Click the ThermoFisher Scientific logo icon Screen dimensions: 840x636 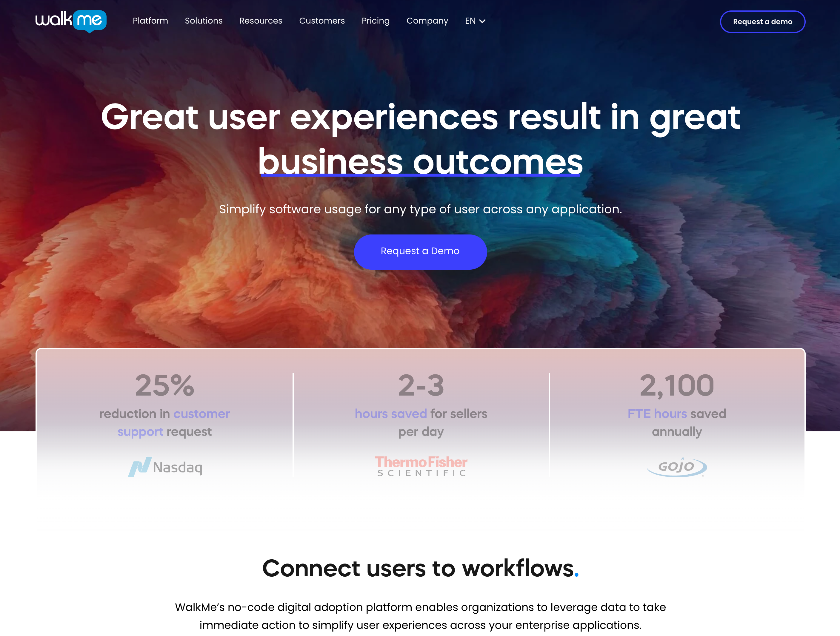coord(420,466)
